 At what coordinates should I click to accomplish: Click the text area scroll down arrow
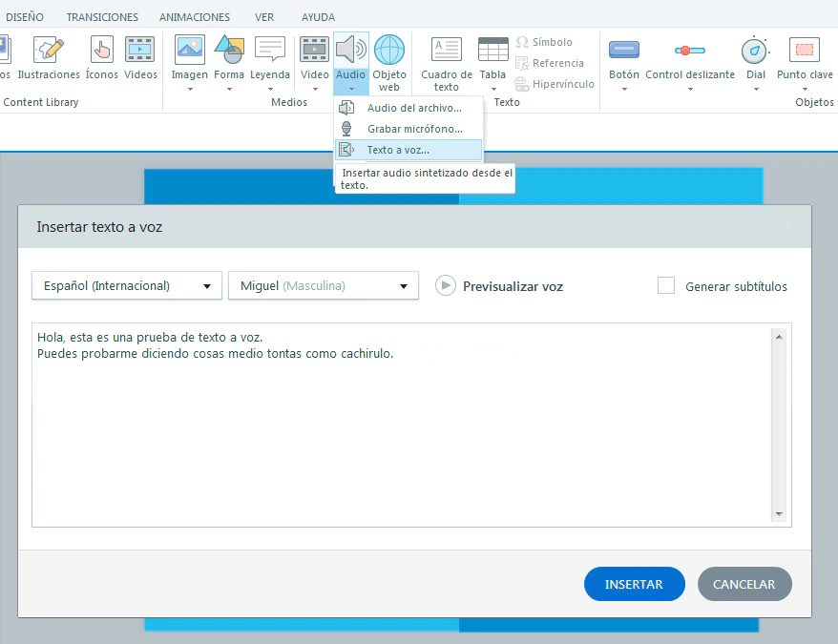779,514
